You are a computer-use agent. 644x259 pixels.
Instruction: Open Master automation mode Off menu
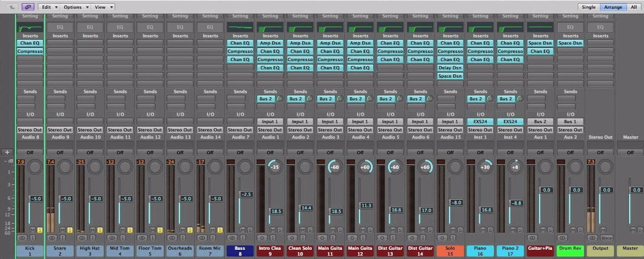[630, 152]
